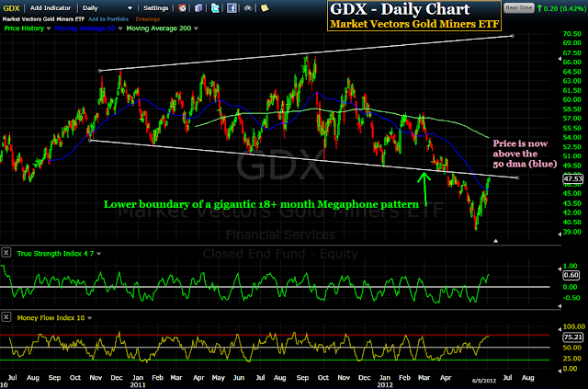Screen dimensions: 588x389
Task: Click the purple cube icon in toolbar
Action: coord(198,8)
